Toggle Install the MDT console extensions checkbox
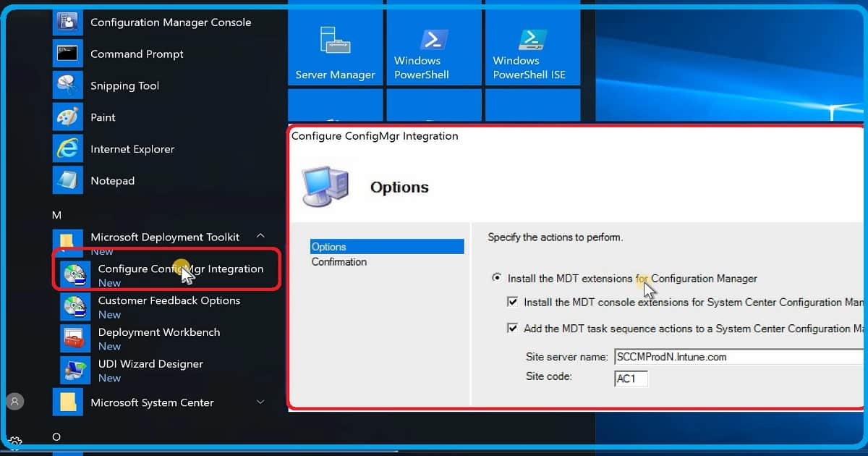868x456 pixels. click(x=513, y=302)
